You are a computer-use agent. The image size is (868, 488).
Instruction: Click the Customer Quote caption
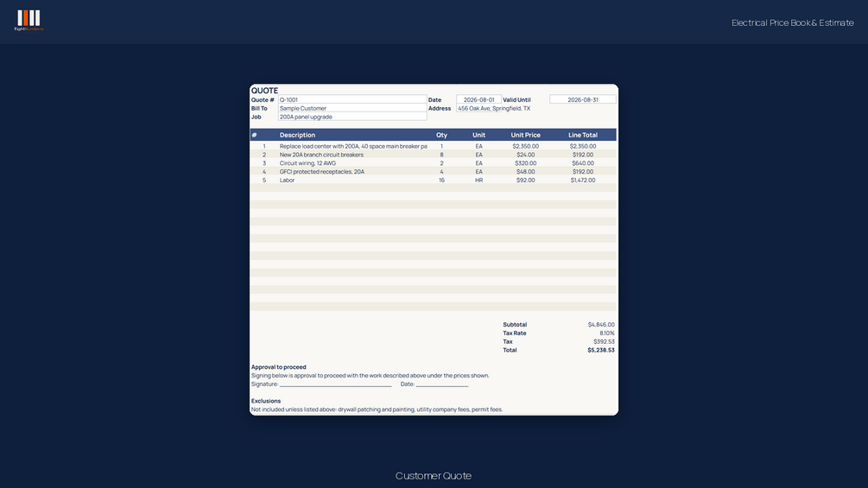click(x=434, y=476)
